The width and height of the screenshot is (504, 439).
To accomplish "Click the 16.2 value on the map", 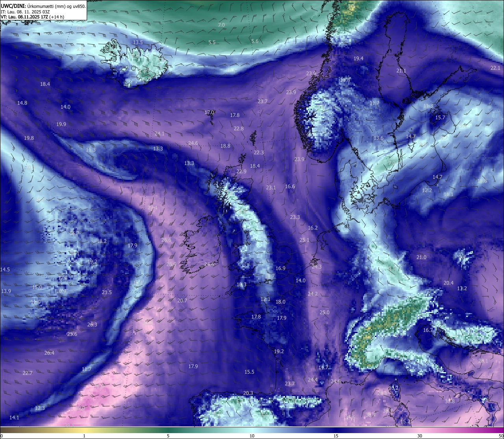I will [x=313, y=228].
